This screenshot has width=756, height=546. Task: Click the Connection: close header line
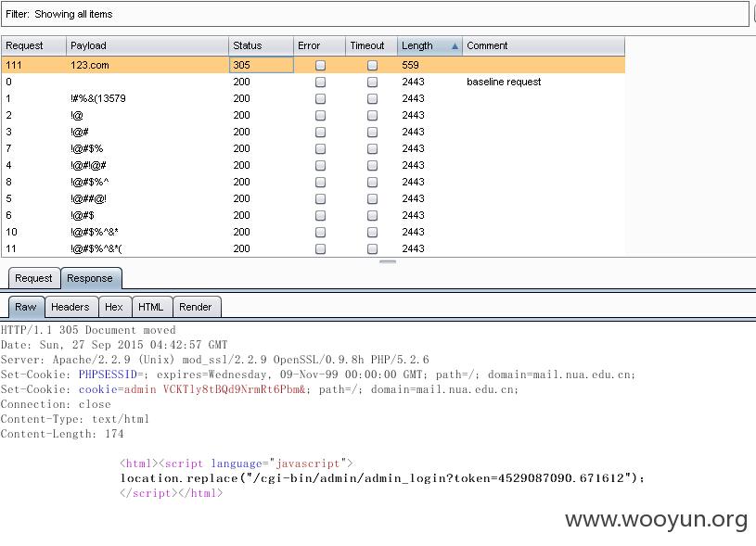(56, 404)
